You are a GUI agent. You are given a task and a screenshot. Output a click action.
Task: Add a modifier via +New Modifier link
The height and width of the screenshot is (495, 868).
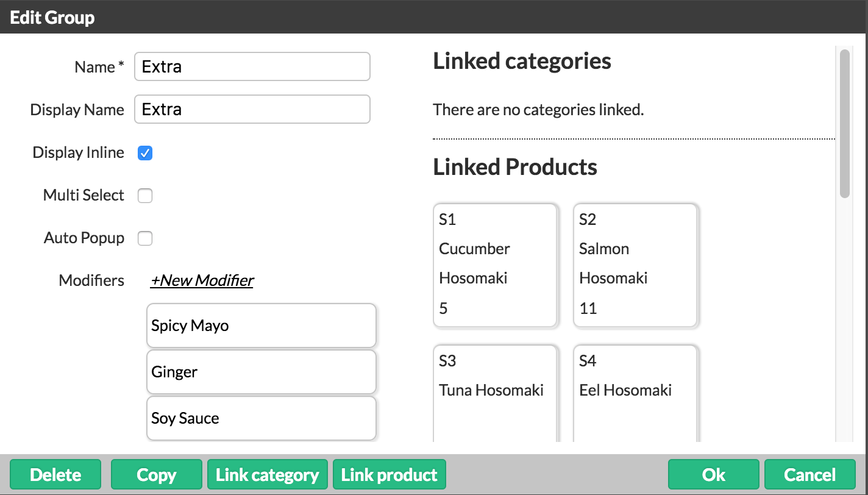pyautogui.click(x=202, y=280)
